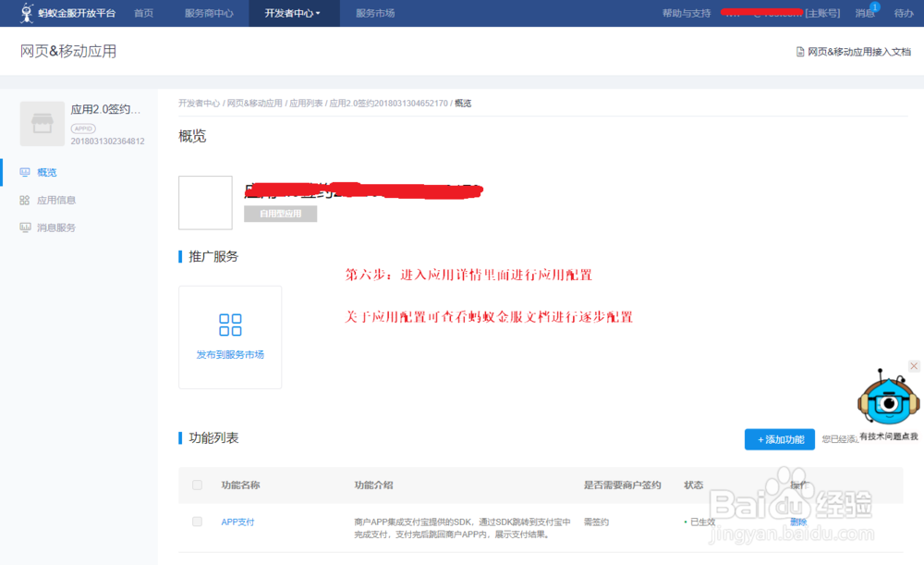Click the document icon beside 接入文档
The height and width of the screenshot is (565, 924).
(x=800, y=52)
